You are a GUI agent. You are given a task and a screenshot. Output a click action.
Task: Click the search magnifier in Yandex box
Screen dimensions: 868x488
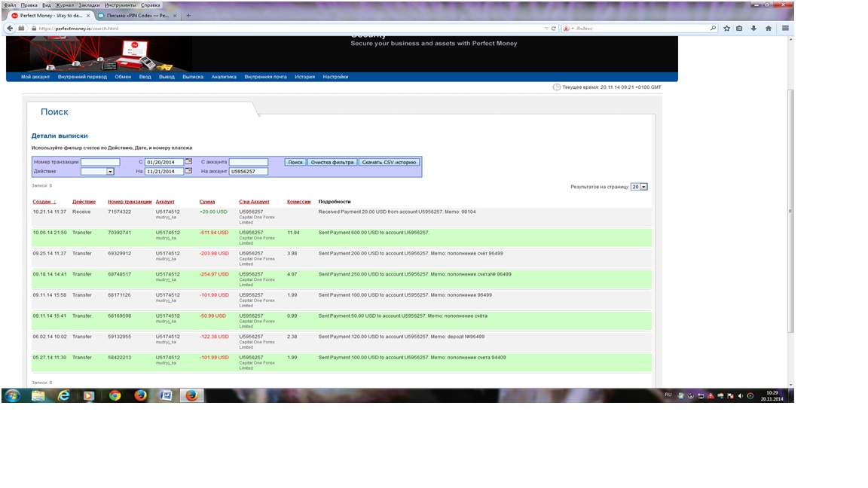point(713,28)
